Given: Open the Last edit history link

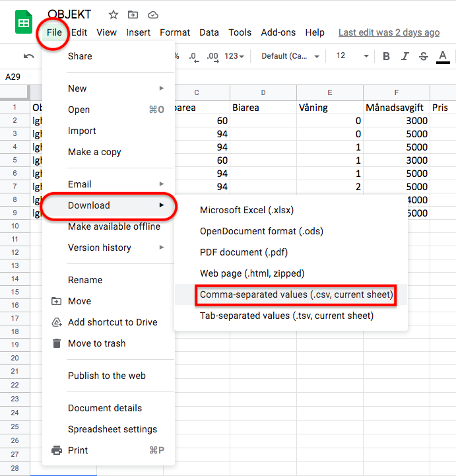Looking at the screenshot, I should click(389, 32).
